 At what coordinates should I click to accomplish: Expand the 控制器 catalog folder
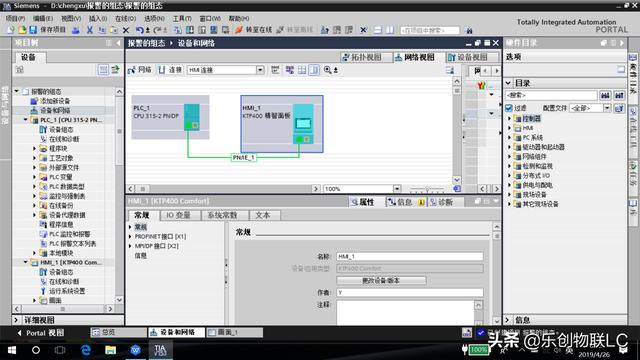click(x=509, y=119)
